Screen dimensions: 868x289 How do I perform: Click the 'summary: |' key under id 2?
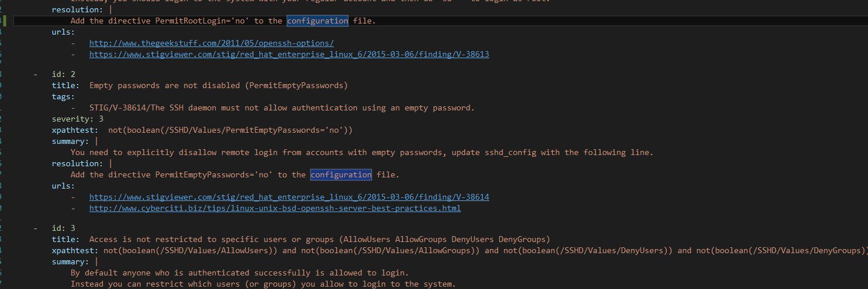point(75,142)
